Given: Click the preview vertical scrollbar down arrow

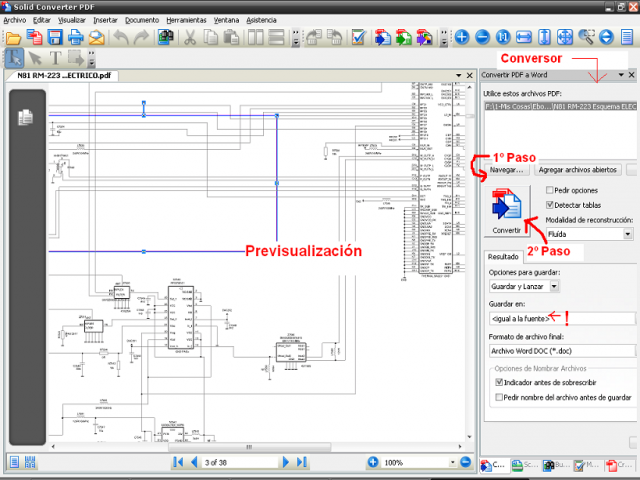Looking at the screenshot, I should coord(469,437).
